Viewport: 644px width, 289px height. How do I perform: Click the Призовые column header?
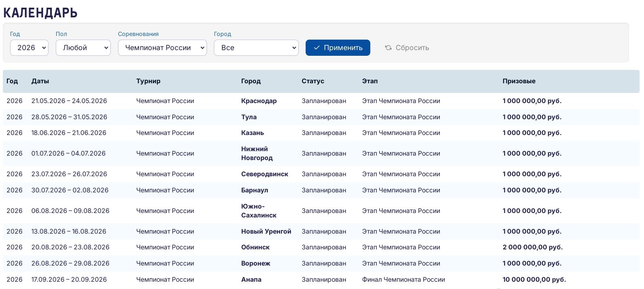coord(519,81)
